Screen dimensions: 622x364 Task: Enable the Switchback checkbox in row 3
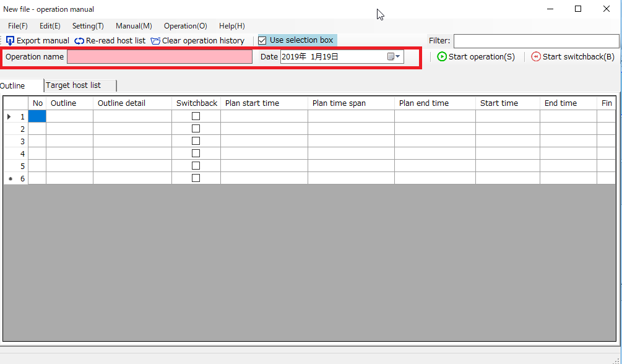[196, 141]
